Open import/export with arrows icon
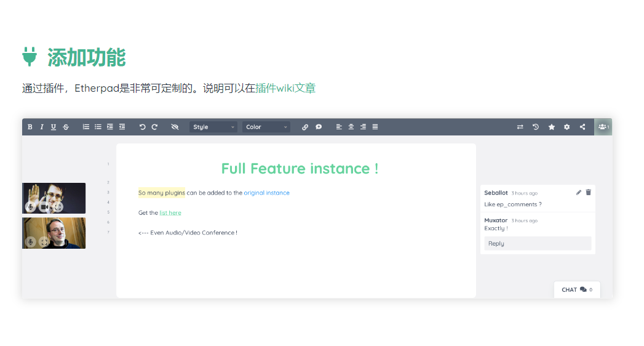The height and width of the screenshot is (346, 644). tap(520, 127)
